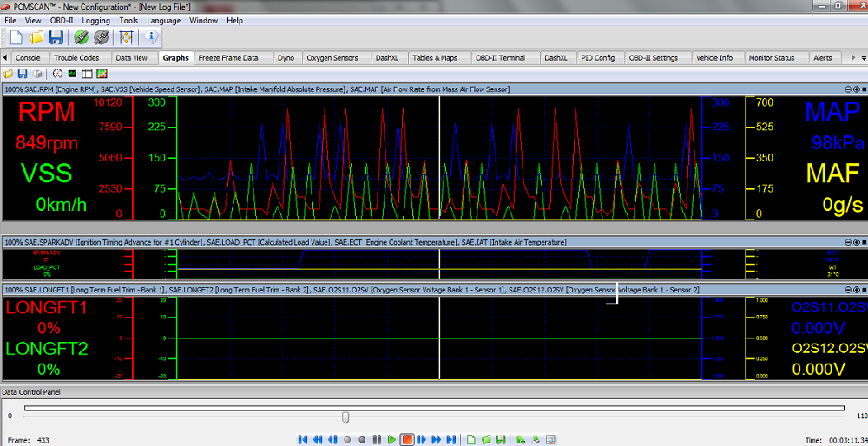
Task: Pause log playback
Action: [x=377, y=440]
